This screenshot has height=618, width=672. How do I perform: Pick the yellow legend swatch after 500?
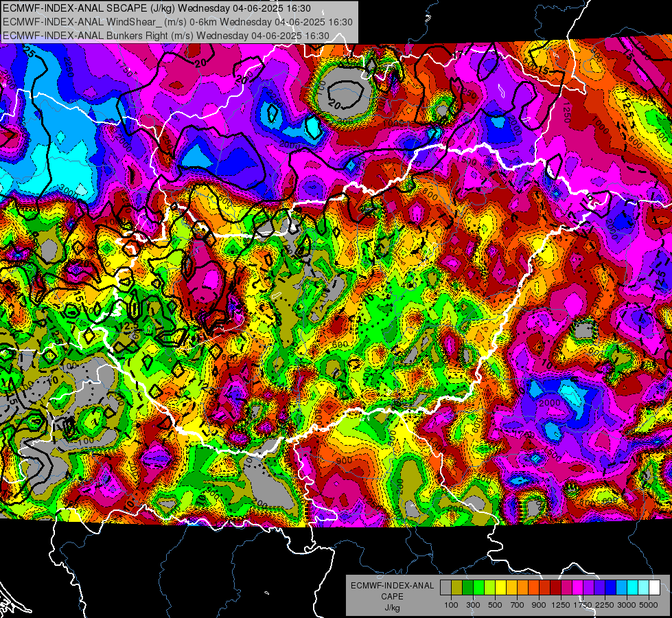(x=500, y=588)
